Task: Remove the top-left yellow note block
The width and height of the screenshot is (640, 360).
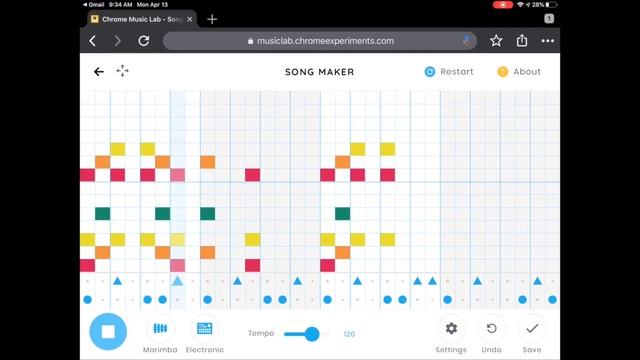Action: point(118,149)
